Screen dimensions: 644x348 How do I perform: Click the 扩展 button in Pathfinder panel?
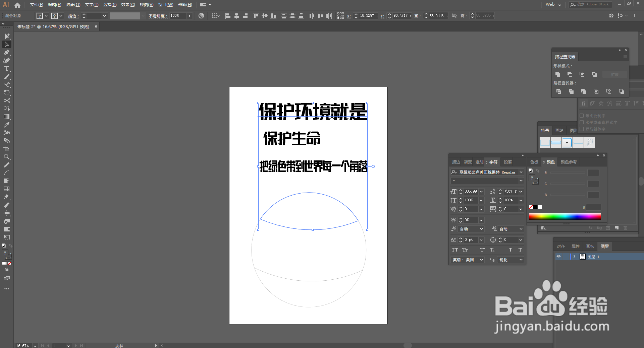[x=615, y=74]
